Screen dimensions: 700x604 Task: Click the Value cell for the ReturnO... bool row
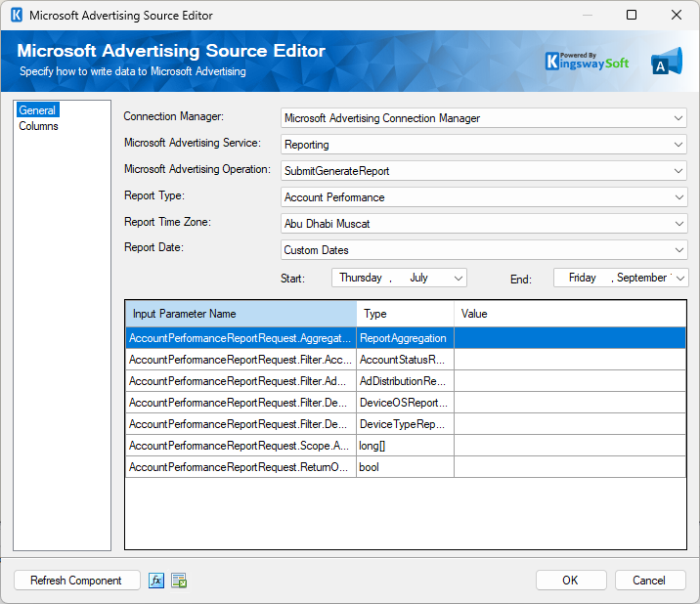click(569, 467)
